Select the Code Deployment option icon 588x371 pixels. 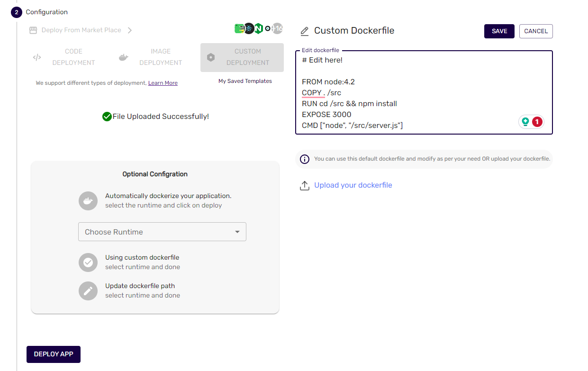click(x=37, y=57)
